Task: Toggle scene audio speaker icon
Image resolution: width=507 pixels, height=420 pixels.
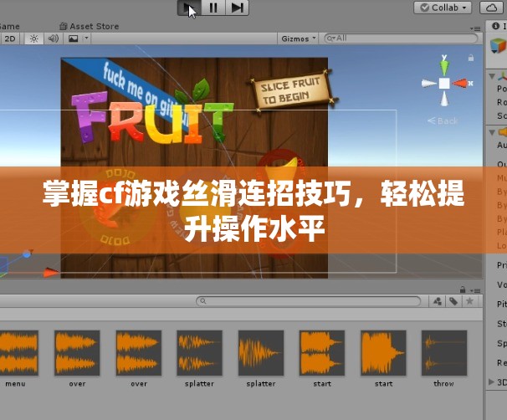Action: click(53, 38)
